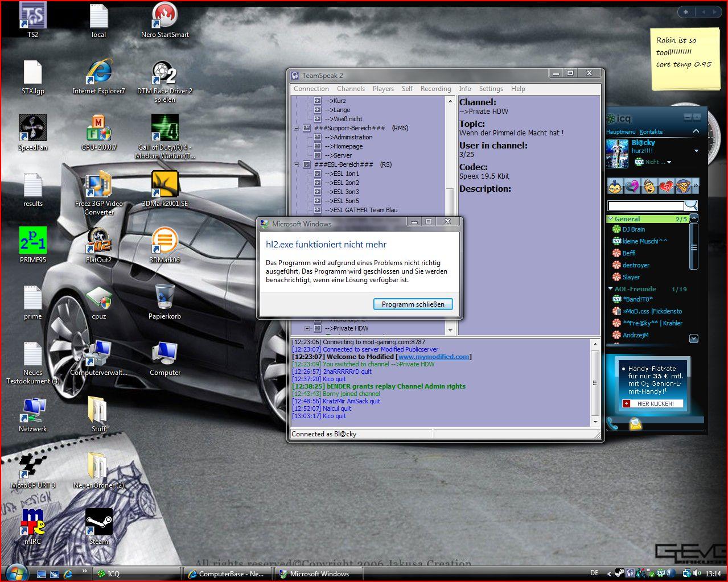Show more ICQ emoticons arrow

pyautogui.click(x=696, y=186)
